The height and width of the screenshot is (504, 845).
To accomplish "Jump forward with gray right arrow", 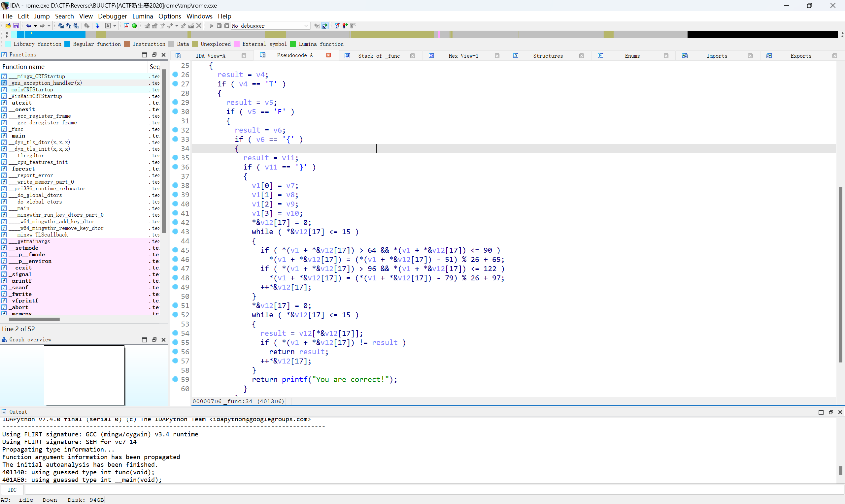I will pyautogui.click(x=42, y=26).
